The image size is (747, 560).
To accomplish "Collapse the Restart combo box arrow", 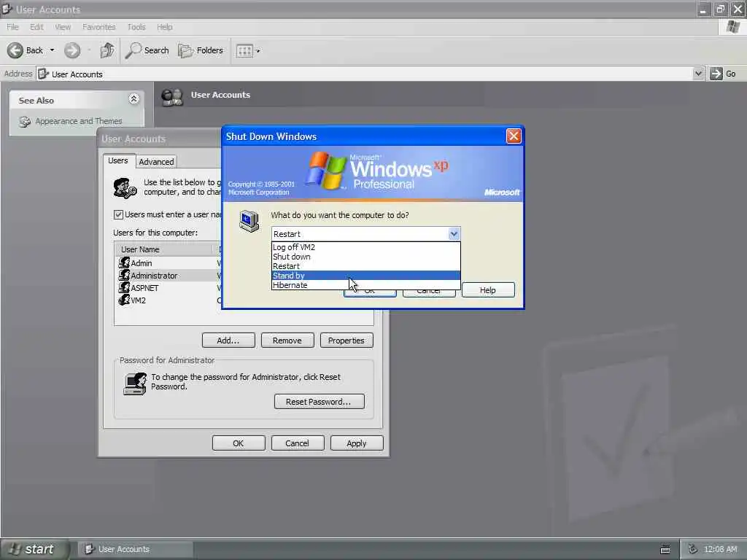I will pyautogui.click(x=454, y=234).
